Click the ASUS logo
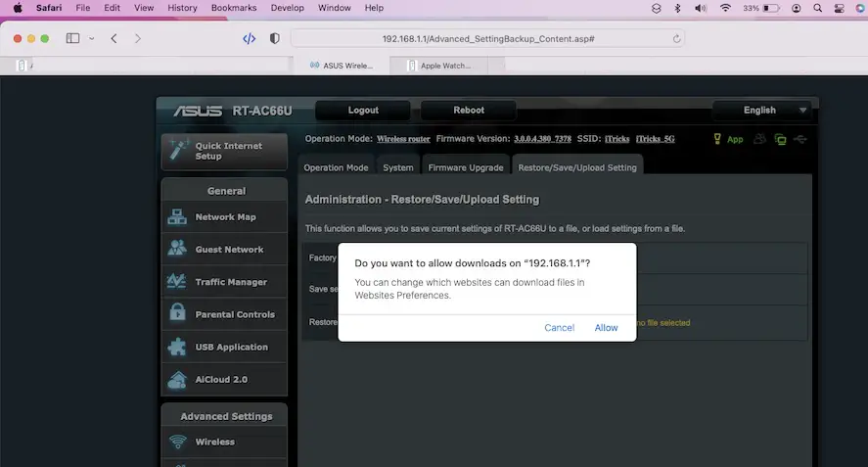The height and width of the screenshot is (467, 868). [198, 111]
